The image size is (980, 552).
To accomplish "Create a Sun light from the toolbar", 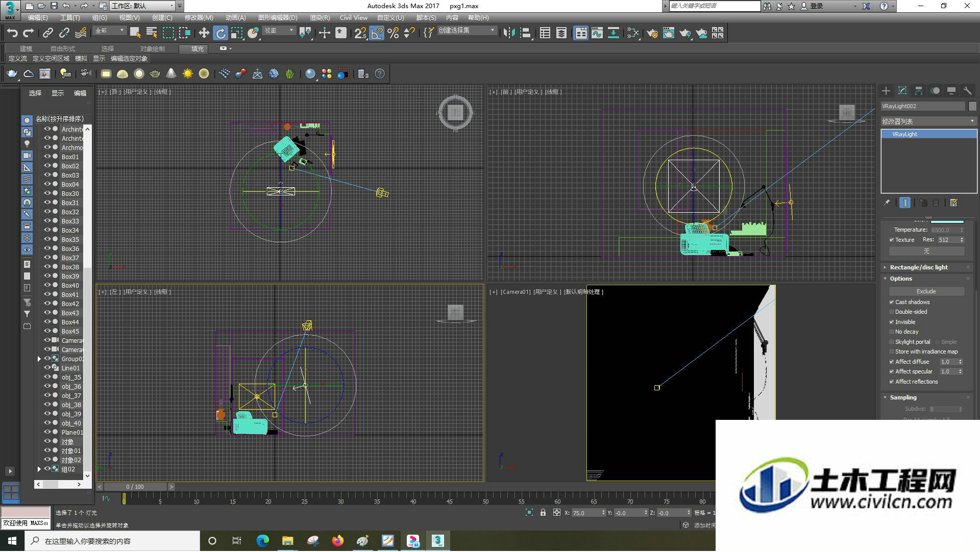I will [188, 74].
